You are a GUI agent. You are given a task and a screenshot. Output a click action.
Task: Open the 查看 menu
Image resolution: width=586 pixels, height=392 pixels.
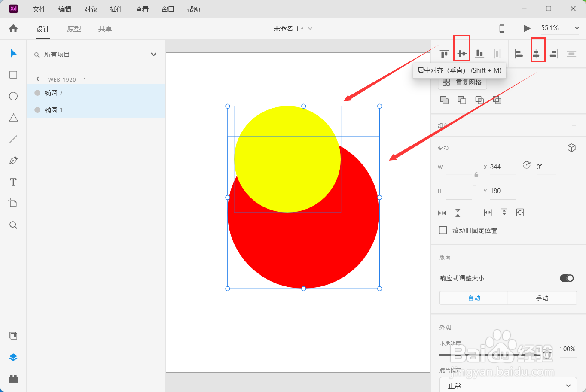(142, 9)
